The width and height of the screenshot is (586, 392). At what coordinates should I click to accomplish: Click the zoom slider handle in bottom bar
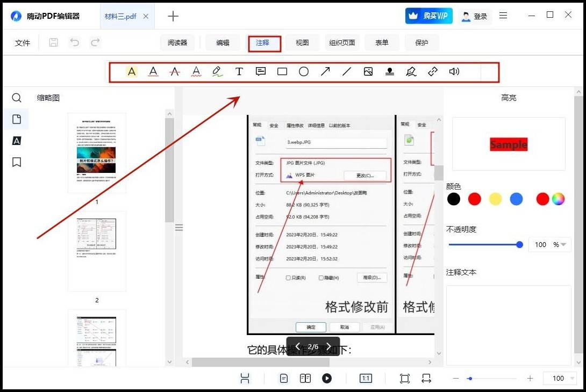[470, 379]
